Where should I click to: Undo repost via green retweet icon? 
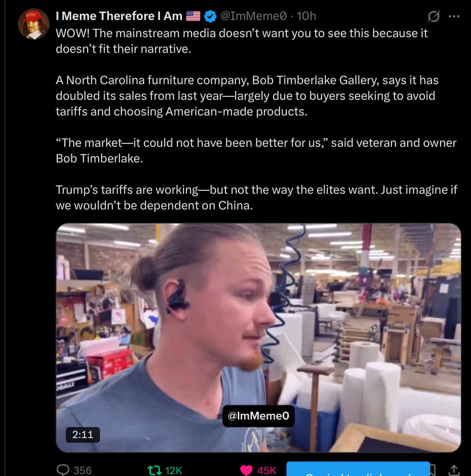coord(154,470)
